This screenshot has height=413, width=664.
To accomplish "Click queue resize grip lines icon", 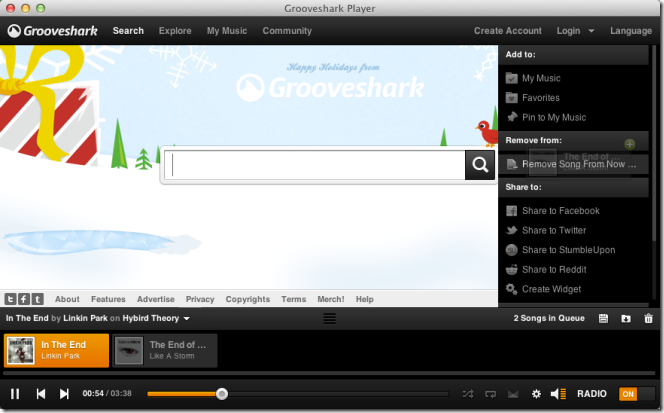I will (x=329, y=319).
